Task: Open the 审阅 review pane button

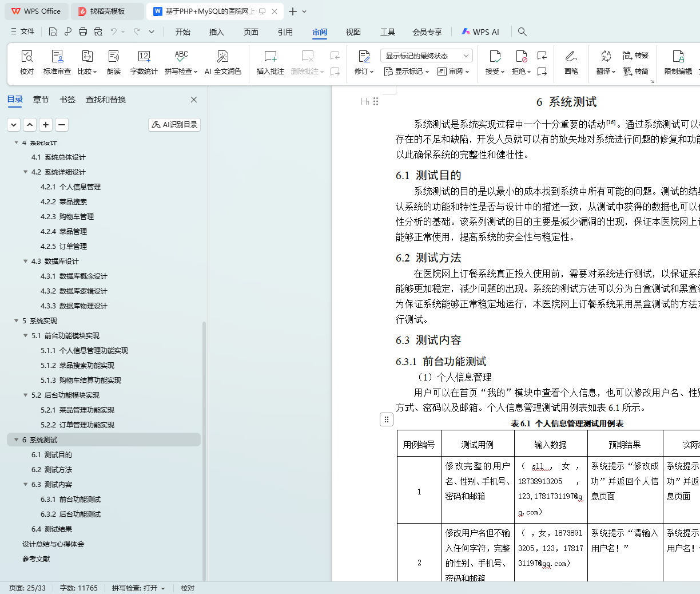Action: pos(453,72)
